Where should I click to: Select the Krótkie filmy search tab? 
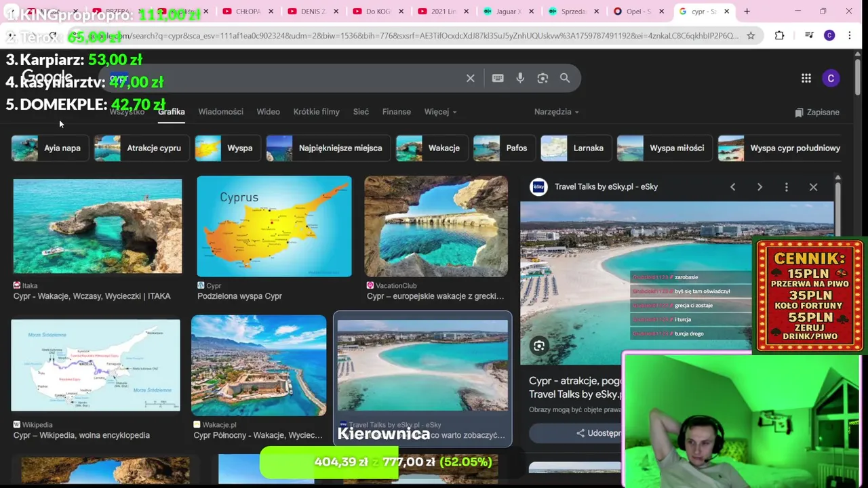click(317, 112)
